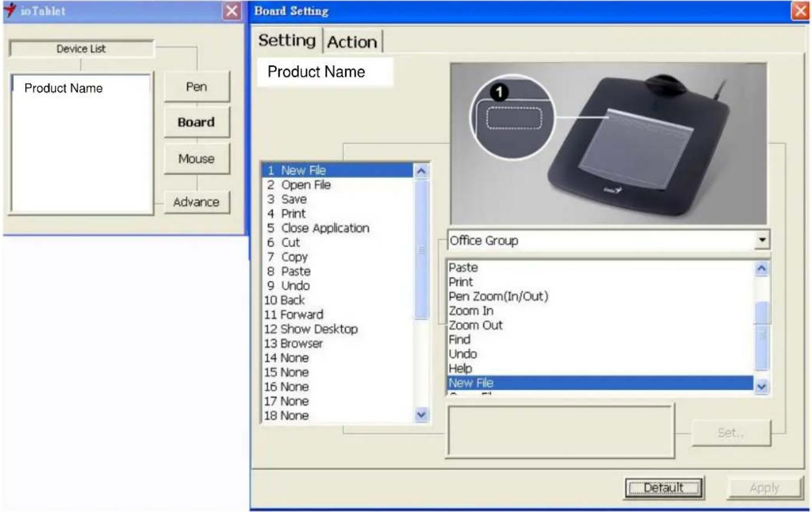This screenshot has width=812, height=512.
Task: Switch to the Action tab
Action: click(352, 42)
